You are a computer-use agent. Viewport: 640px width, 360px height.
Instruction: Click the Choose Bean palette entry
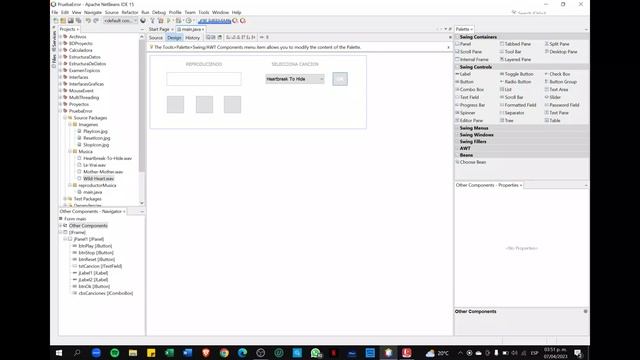[471, 162]
